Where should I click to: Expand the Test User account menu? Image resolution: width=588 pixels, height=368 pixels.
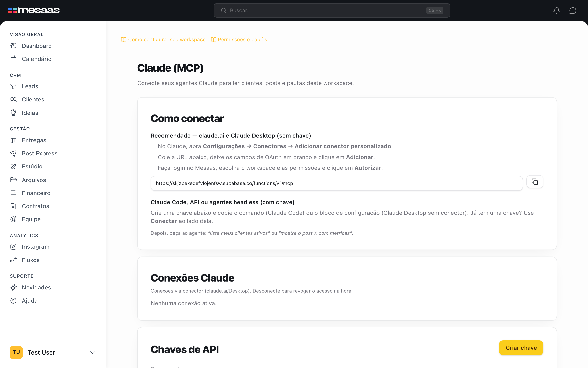(92, 352)
